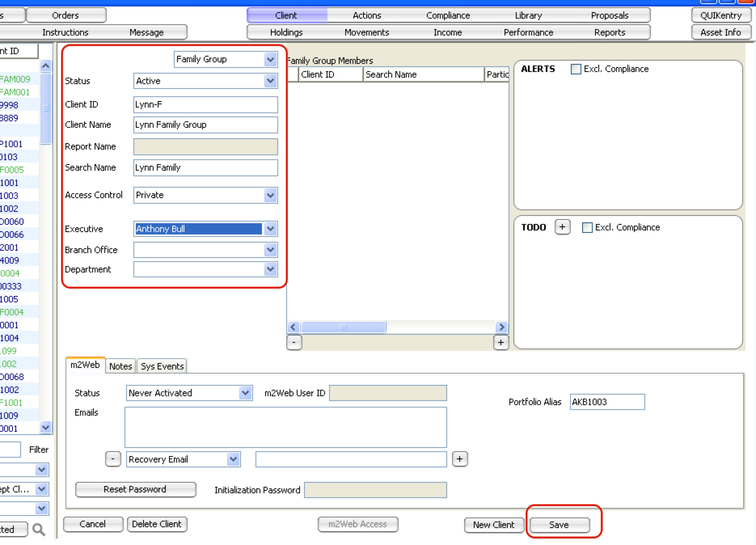The image size is (756, 545).
Task: Enable Excl. Compliance in TODO panel
Action: pos(587,228)
